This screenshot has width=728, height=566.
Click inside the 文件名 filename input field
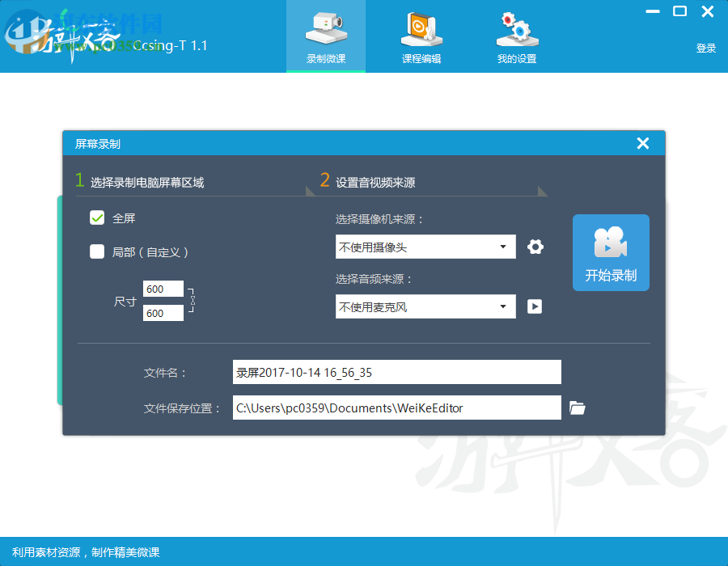point(396,372)
